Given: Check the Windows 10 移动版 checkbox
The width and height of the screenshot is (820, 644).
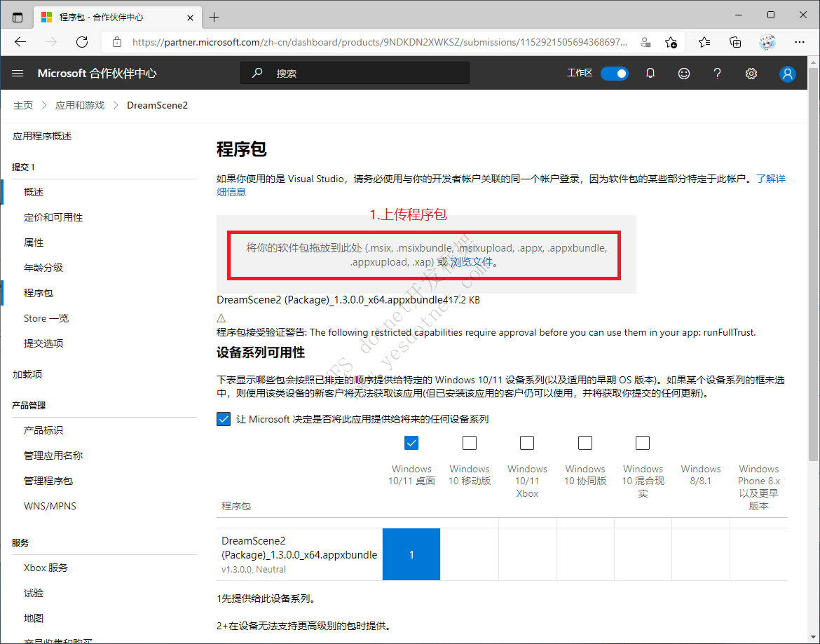Looking at the screenshot, I should (470, 443).
